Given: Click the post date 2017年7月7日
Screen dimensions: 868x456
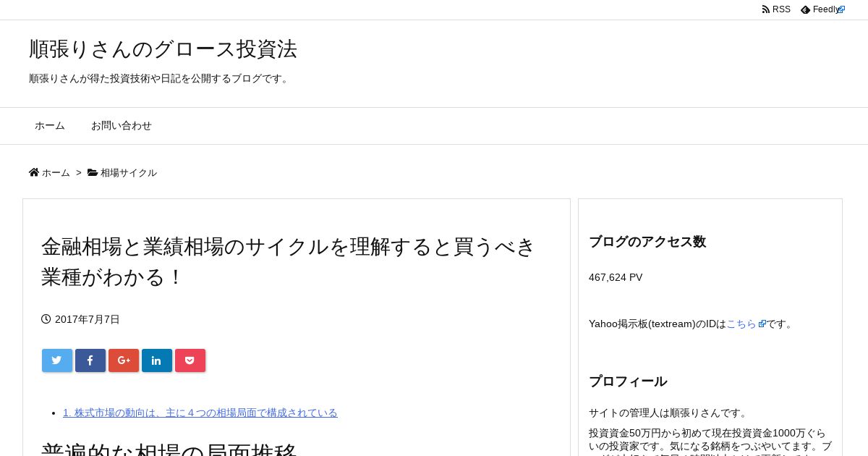Looking at the screenshot, I should pyautogui.click(x=88, y=319).
